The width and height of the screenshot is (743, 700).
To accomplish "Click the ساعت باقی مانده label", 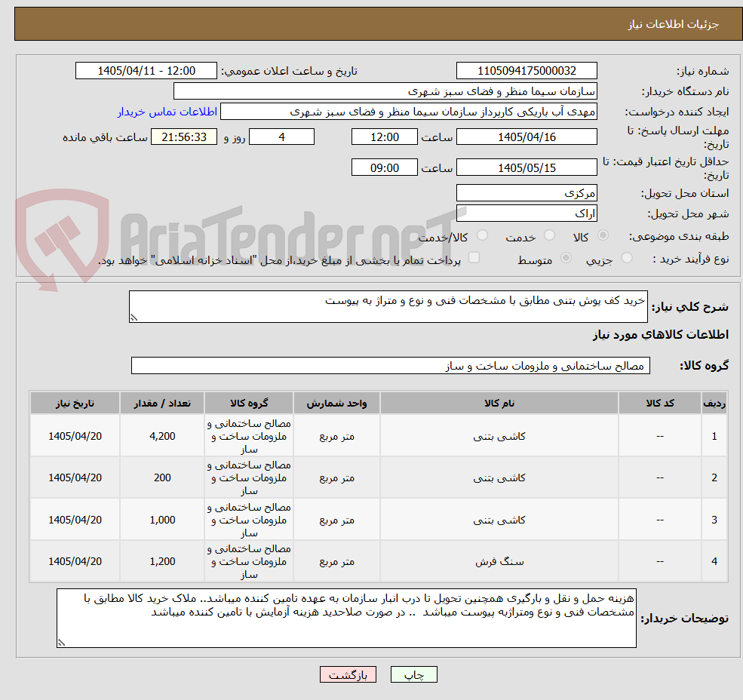I will pos(105,137).
